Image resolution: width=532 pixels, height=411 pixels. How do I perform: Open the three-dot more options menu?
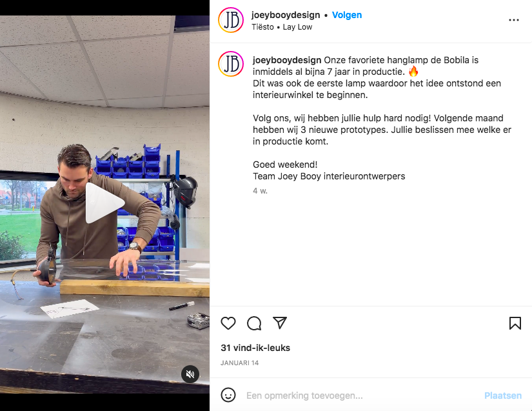(514, 20)
